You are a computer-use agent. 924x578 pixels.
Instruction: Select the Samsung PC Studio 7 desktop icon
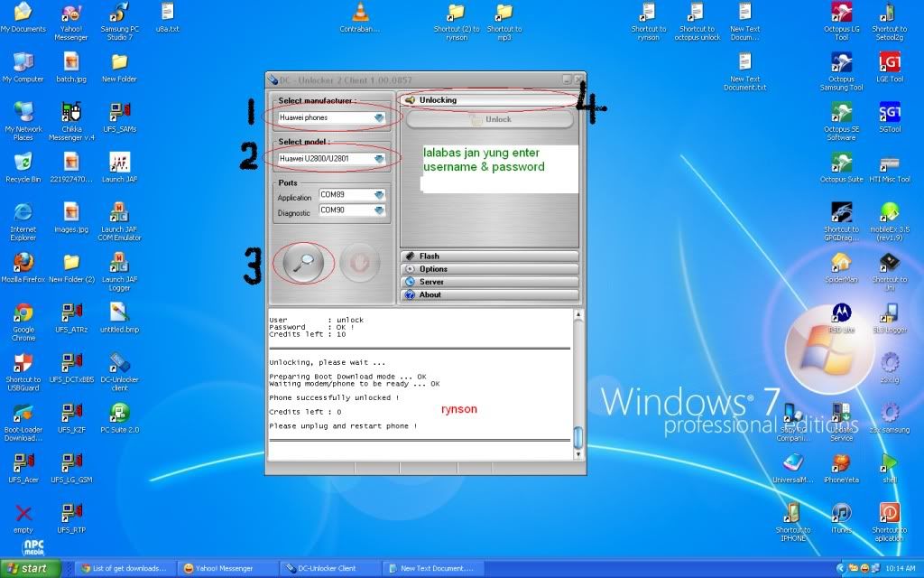pyautogui.click(x=120, y=23)
